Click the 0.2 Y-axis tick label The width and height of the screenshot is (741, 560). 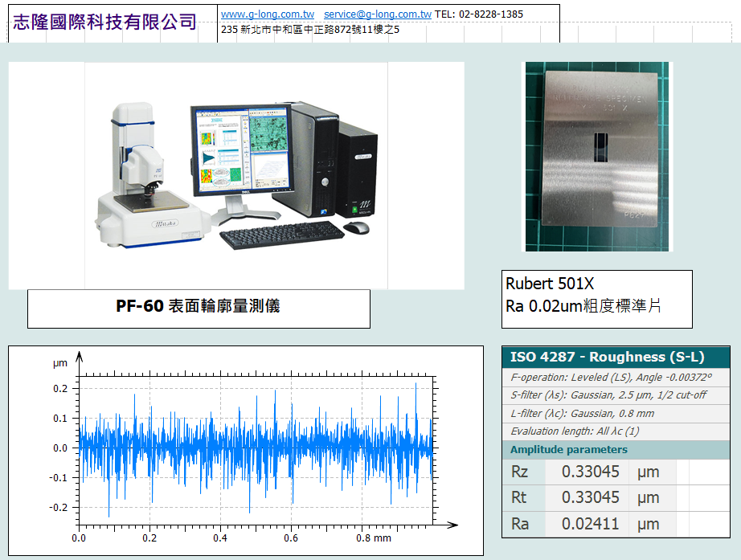point(60,389)
